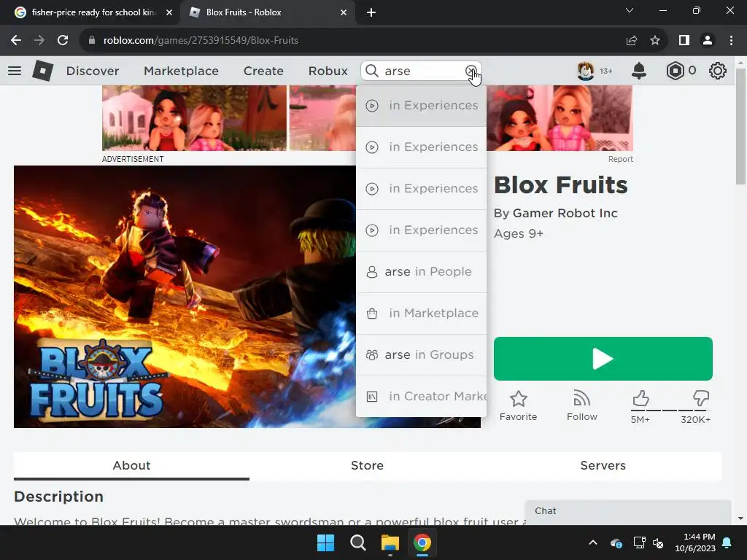747x560 pixels.
Task: Report the advertisement
Action: [620, 159]
